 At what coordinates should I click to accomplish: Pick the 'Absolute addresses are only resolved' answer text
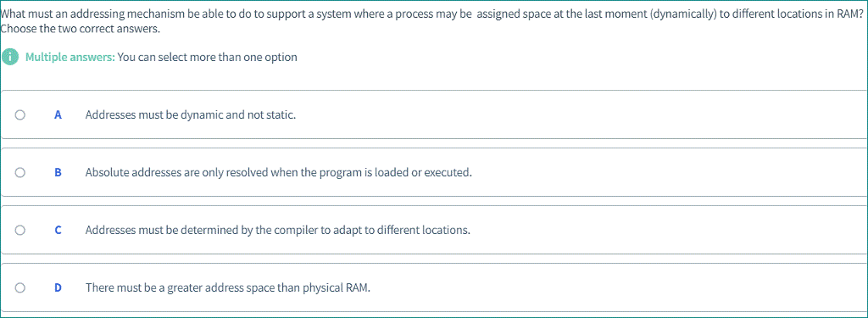278,172
